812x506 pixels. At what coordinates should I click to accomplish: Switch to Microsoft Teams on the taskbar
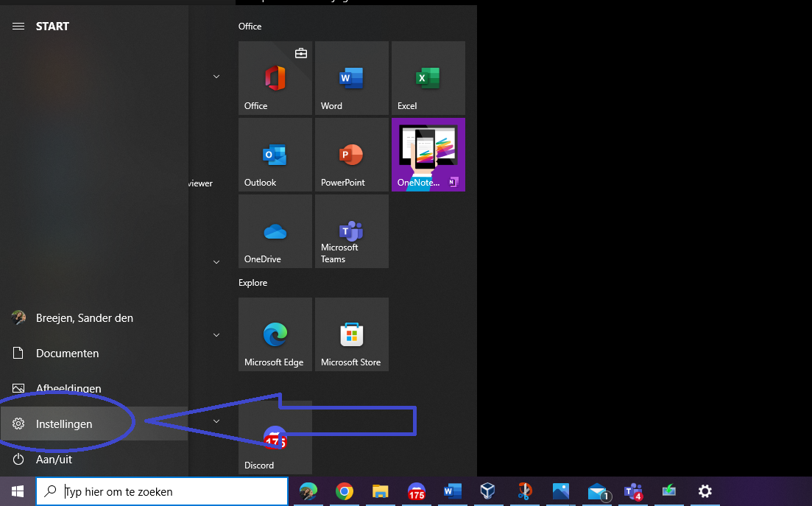[x=633, y=491]
